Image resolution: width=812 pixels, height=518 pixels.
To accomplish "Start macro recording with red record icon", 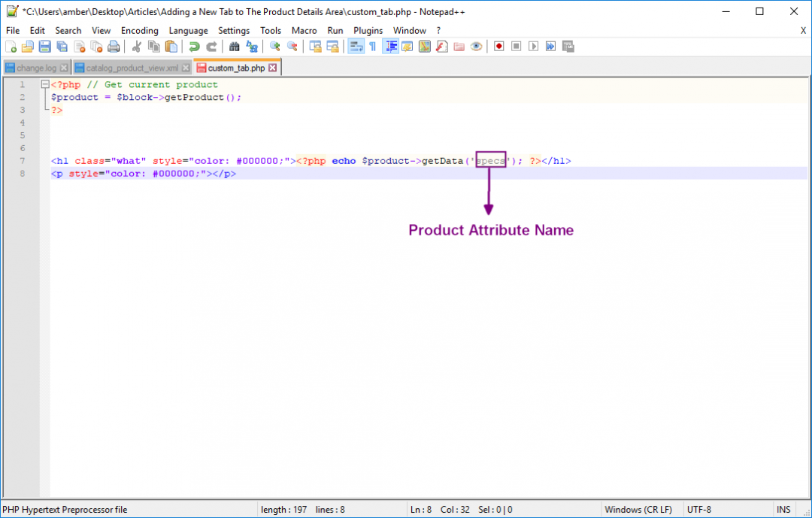I will tap(498, 46).
